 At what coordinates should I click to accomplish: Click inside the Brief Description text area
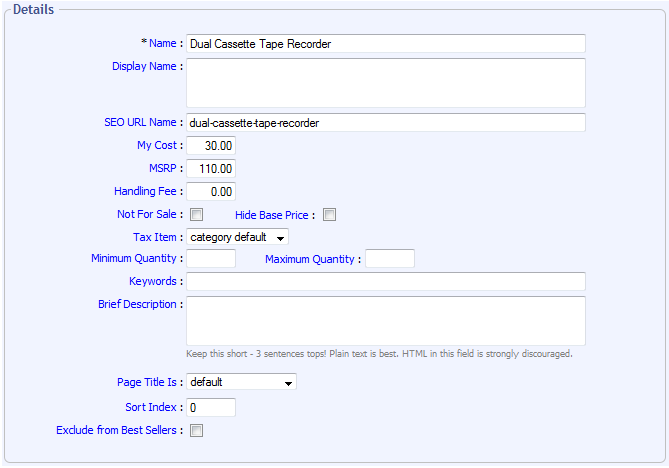tap(385, 320)
